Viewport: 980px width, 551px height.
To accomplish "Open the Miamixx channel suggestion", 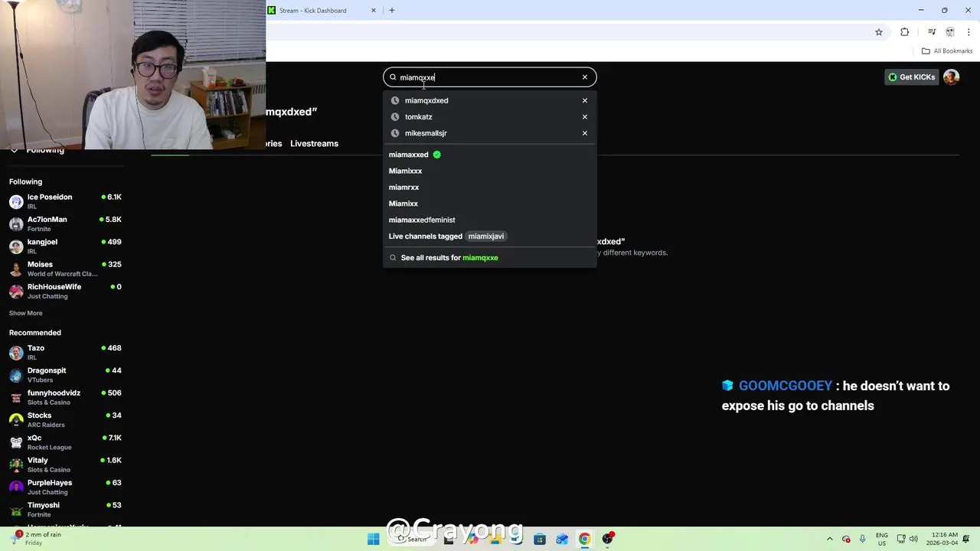I will 490,204.
